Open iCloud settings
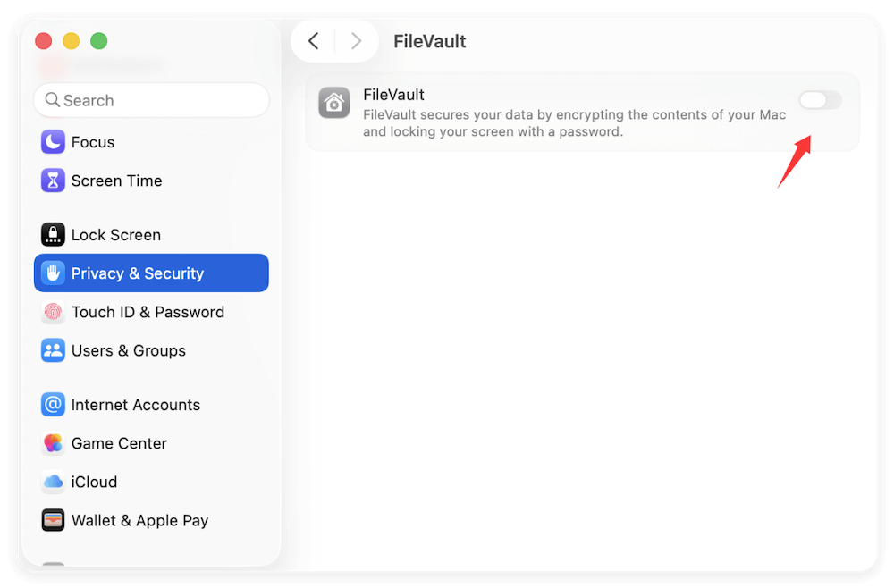 click(93, 482)
